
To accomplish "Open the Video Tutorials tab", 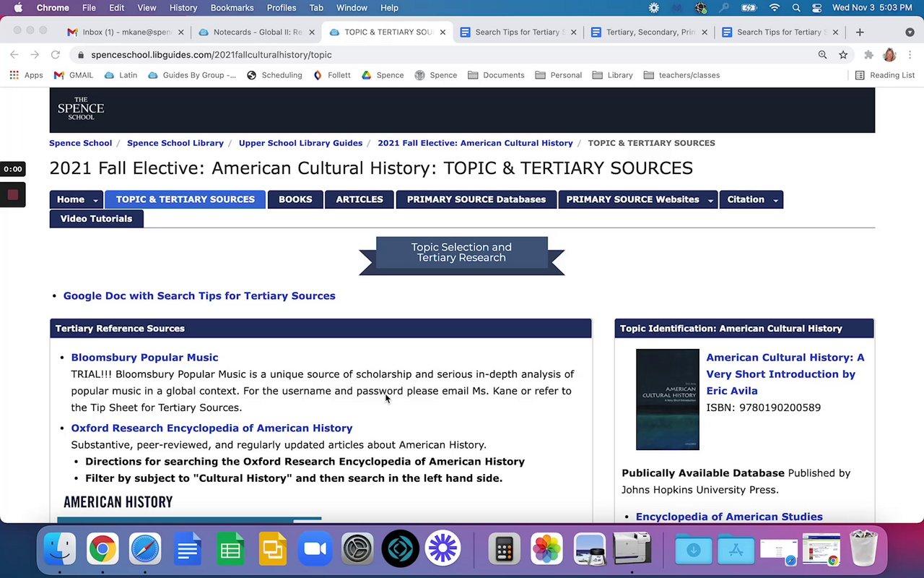I will [96, 218].
